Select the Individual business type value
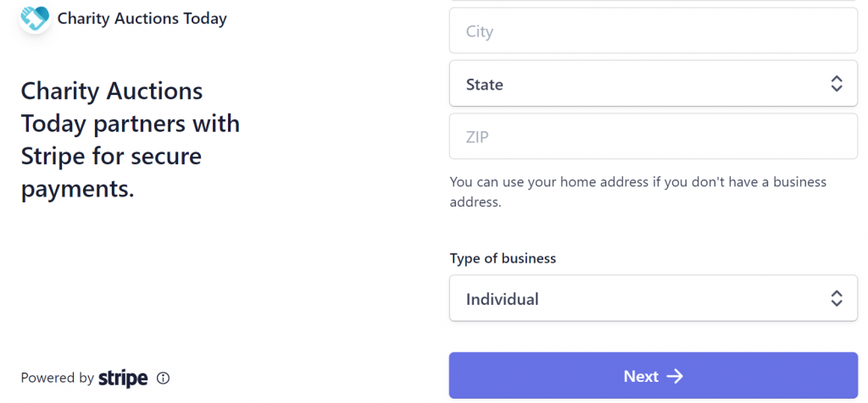Screen dimensions: 868x403 tap(502, 299)
